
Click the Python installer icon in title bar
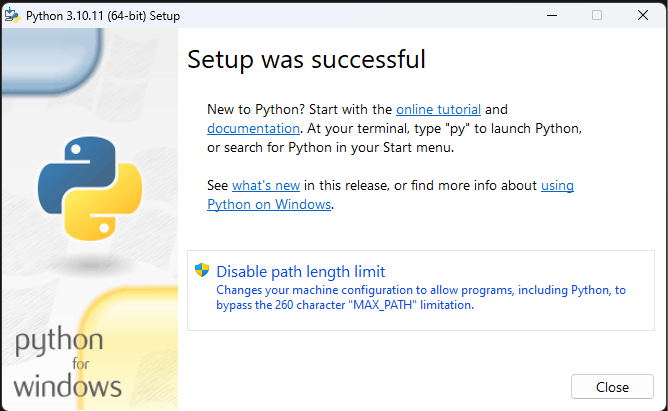tap(13, 15)
